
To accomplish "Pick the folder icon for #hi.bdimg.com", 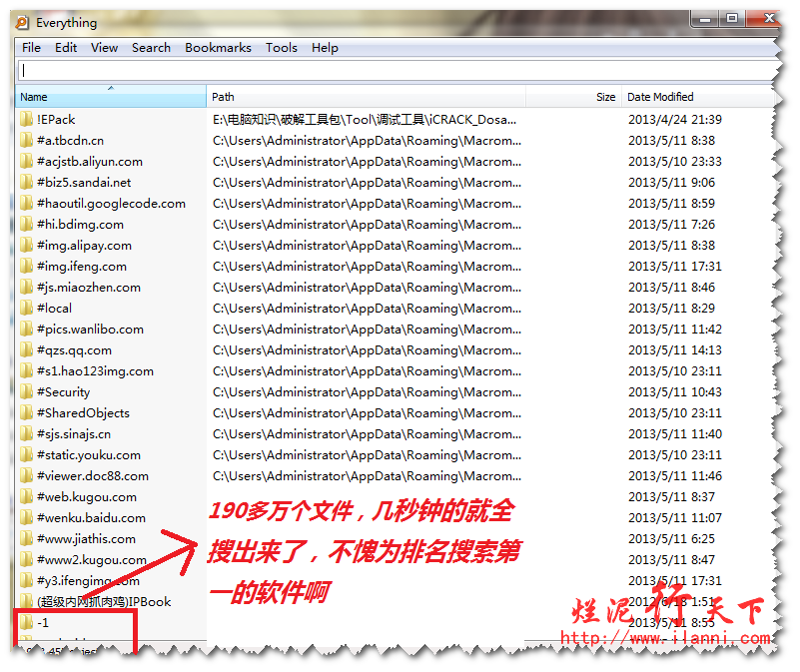I will (x=27, y=224).
